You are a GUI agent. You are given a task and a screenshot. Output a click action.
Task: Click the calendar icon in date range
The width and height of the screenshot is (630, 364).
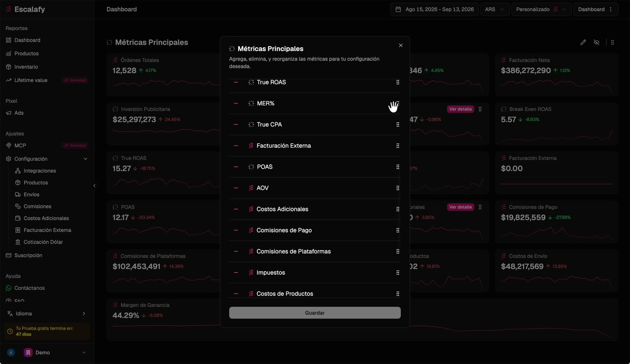(399, 9)
